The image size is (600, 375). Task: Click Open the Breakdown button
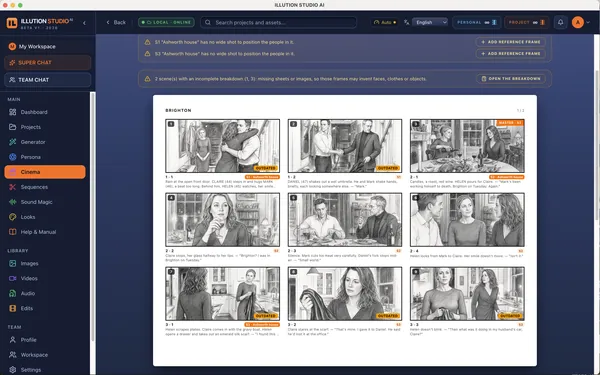point(510,78)
